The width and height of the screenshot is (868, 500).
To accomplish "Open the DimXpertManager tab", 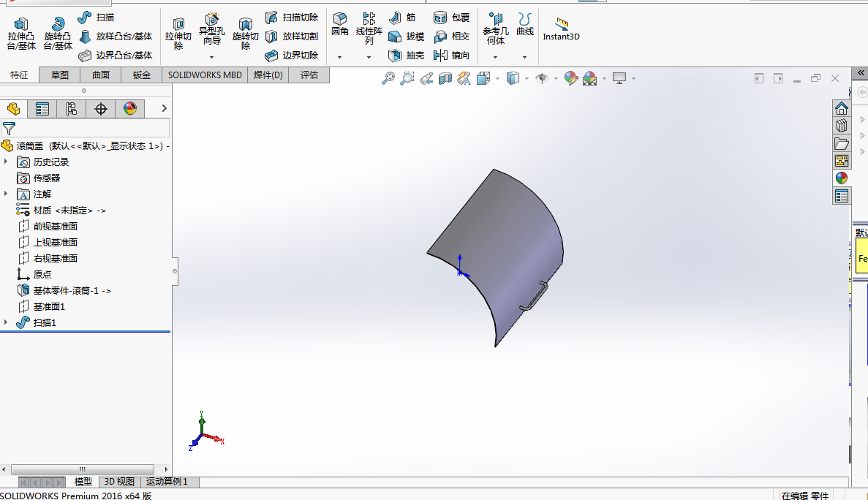I will (101, 109).
